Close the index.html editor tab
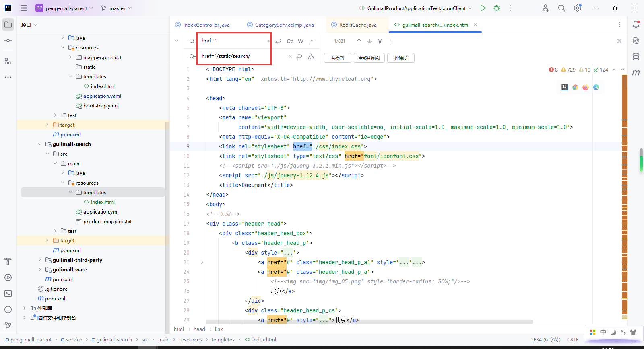 click(475, 25)
